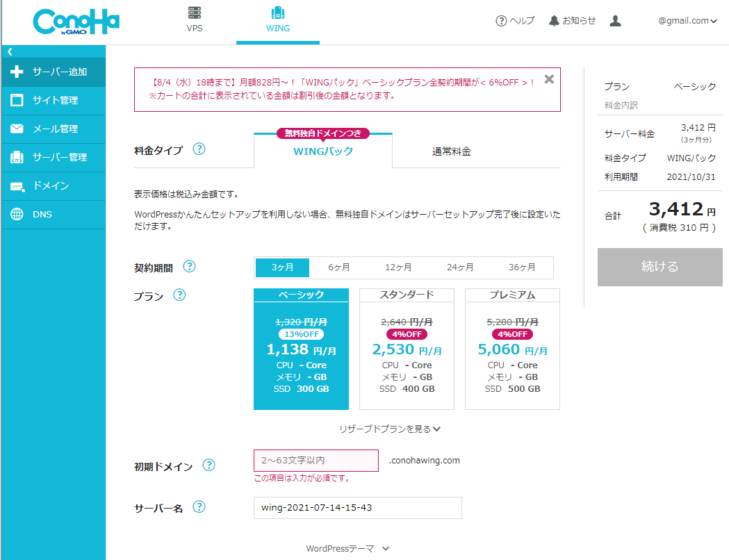Open メール管理 menu item label
The image size is (729, 560).
[55, 129]
